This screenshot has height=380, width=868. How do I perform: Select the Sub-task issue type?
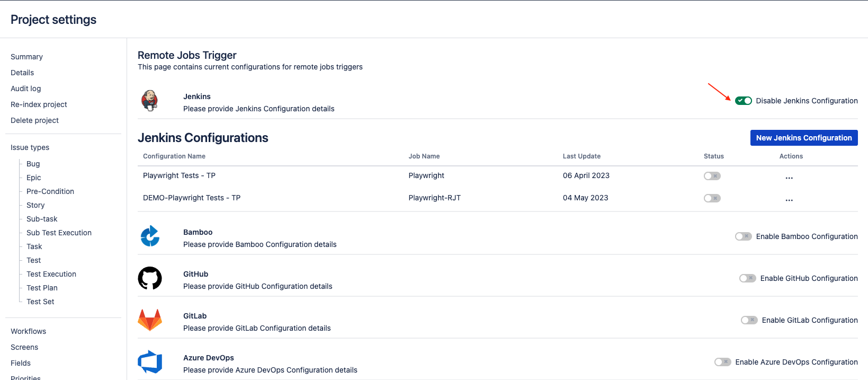coord(42,219)
